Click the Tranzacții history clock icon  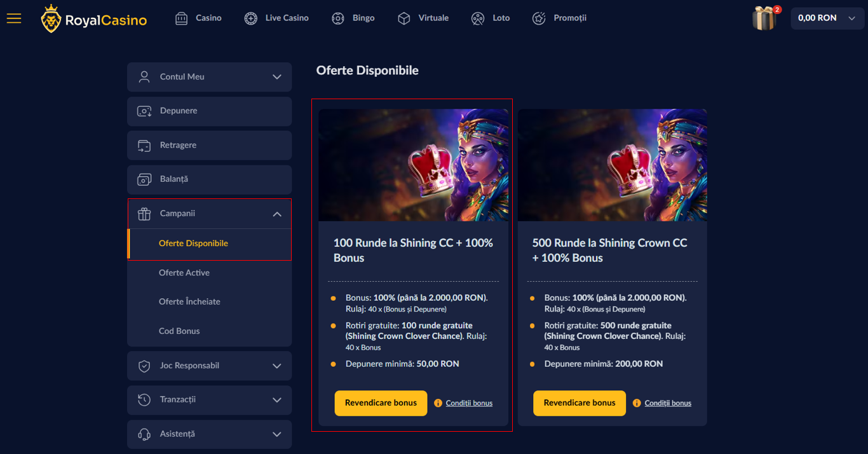(144, 400)
